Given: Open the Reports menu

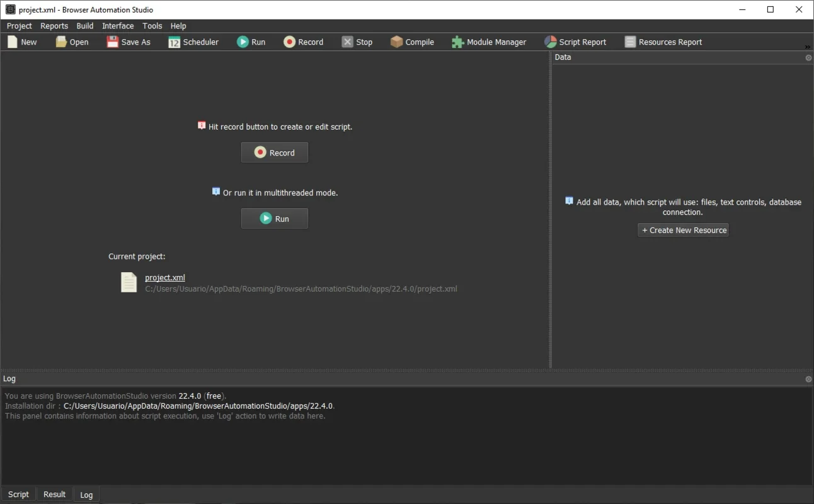Looking at the screenshot, I should coord(54,26).
